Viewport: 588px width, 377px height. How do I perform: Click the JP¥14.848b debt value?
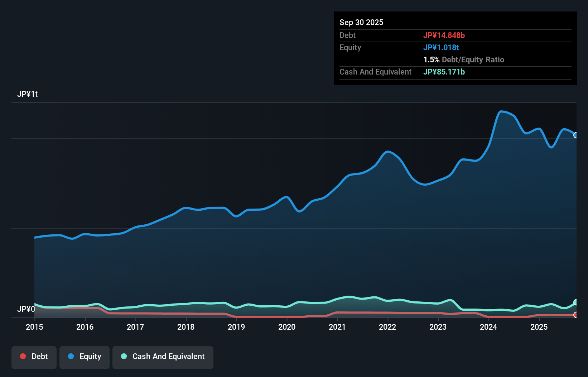(x=444, y=35)
